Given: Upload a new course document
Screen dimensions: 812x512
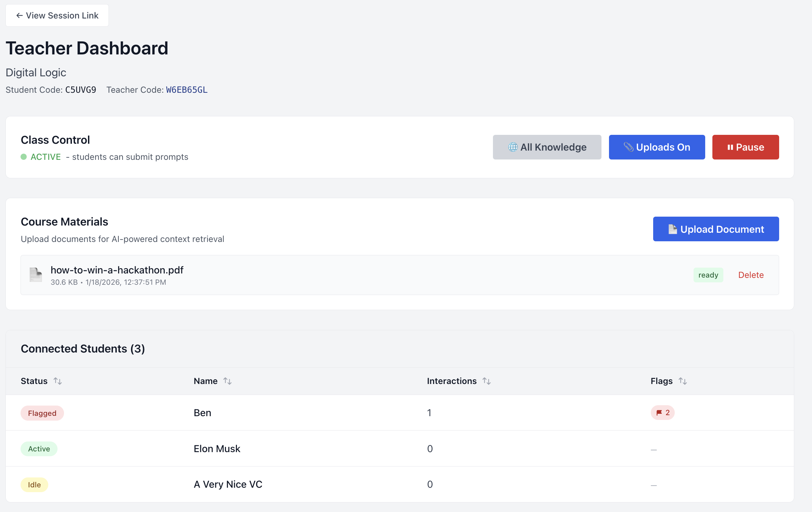Looking at the screenshot, I should pyautogui.click(x=715, y=229).
